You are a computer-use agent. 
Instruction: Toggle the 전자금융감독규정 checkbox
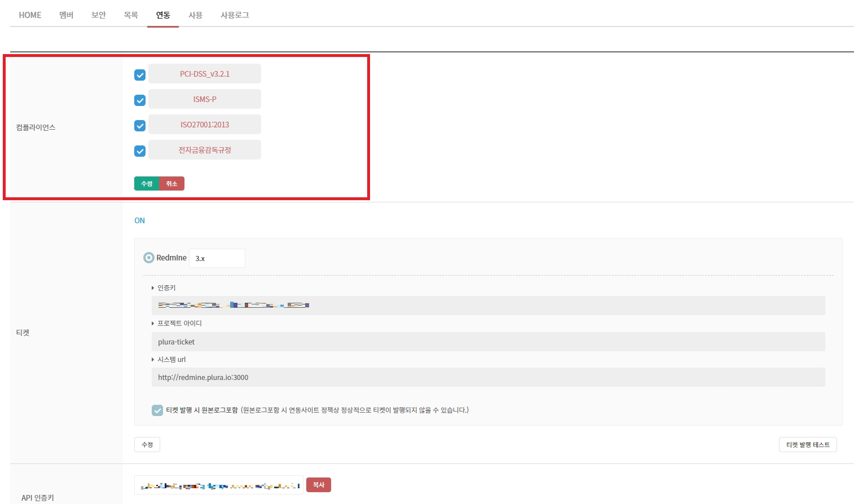140,151
